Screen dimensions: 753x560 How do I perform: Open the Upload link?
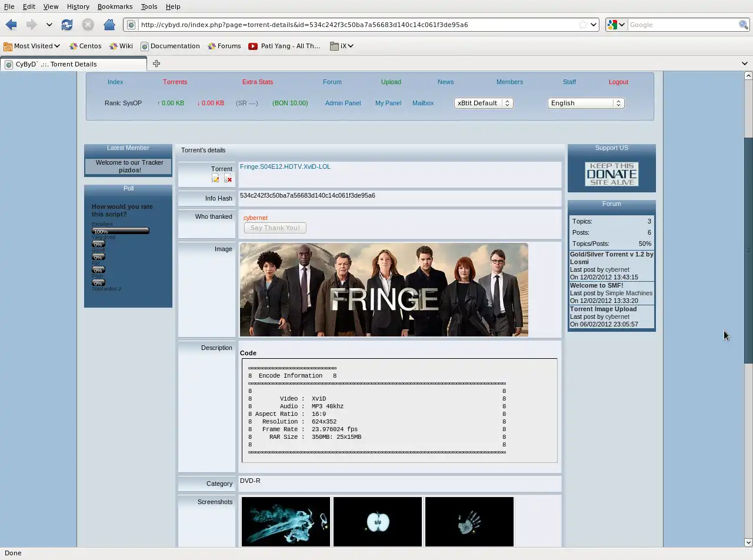point(391,82)
